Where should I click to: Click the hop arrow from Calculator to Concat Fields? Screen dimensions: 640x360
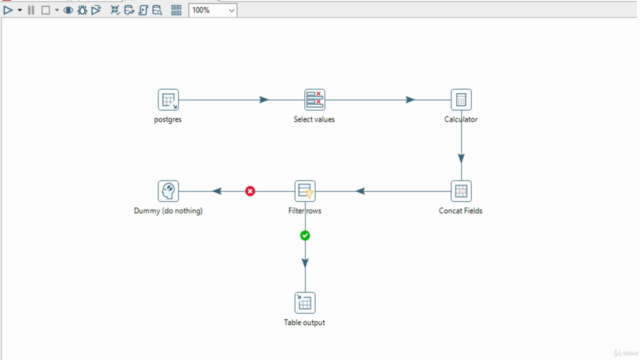click(461, 158)
